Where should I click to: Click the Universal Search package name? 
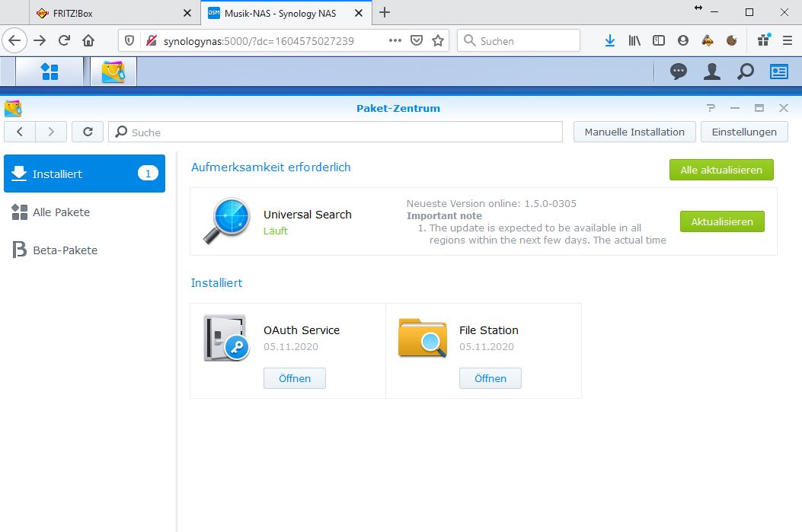[308, 215]
